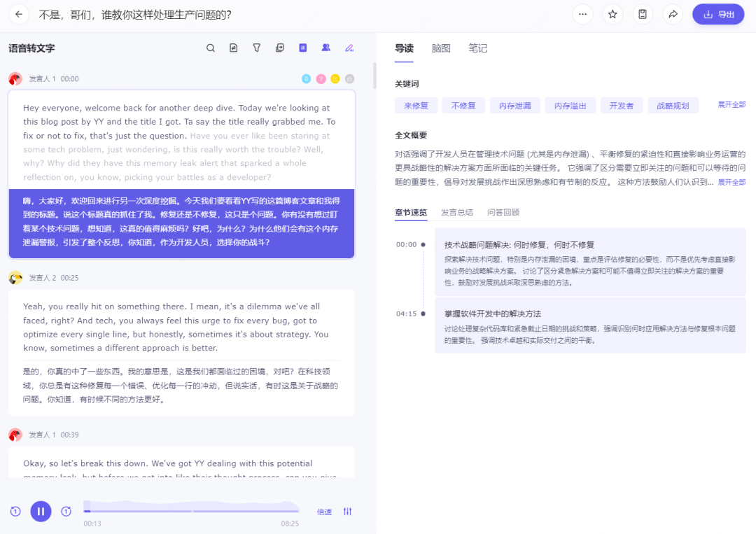
Task: Click the 开发者 keyword tag
Action: (621, 106)
